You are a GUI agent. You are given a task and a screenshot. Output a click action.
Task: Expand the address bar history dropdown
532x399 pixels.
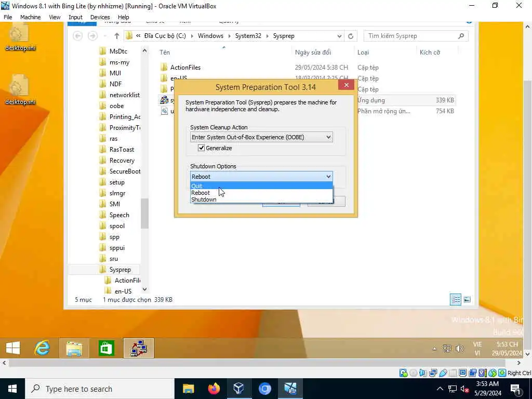pyautogui.click(x=339, y=36)
